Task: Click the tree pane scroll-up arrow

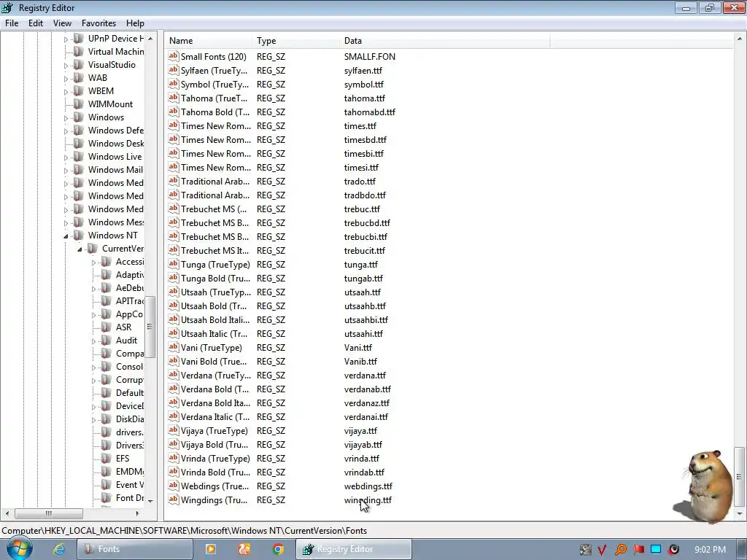Action: click(x=150, y=39)
